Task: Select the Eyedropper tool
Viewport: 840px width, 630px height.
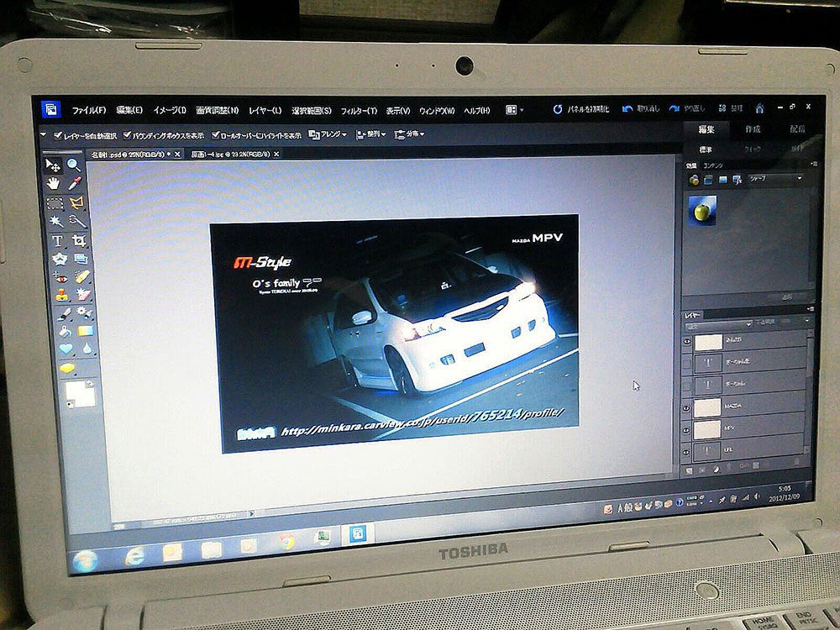Action: pos(75,184)
